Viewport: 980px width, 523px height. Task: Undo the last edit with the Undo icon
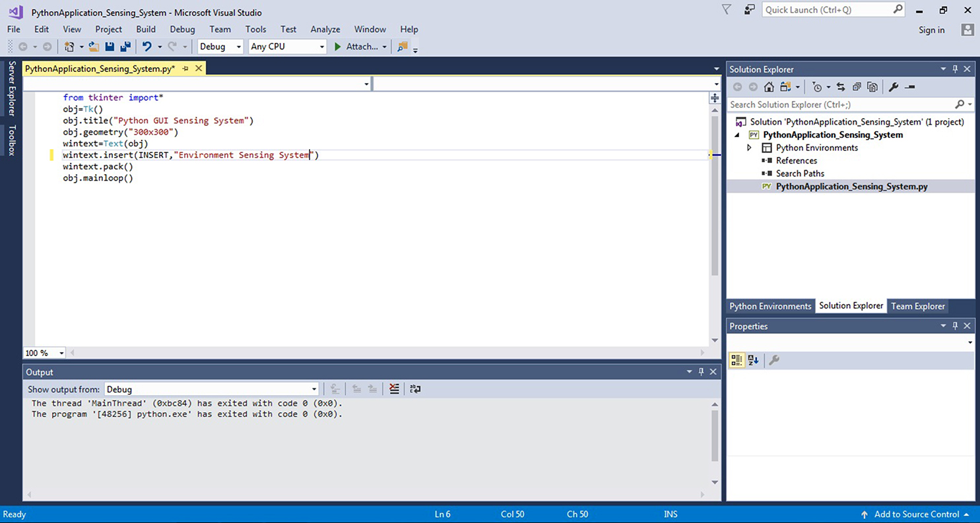click(x=147, y=47)
